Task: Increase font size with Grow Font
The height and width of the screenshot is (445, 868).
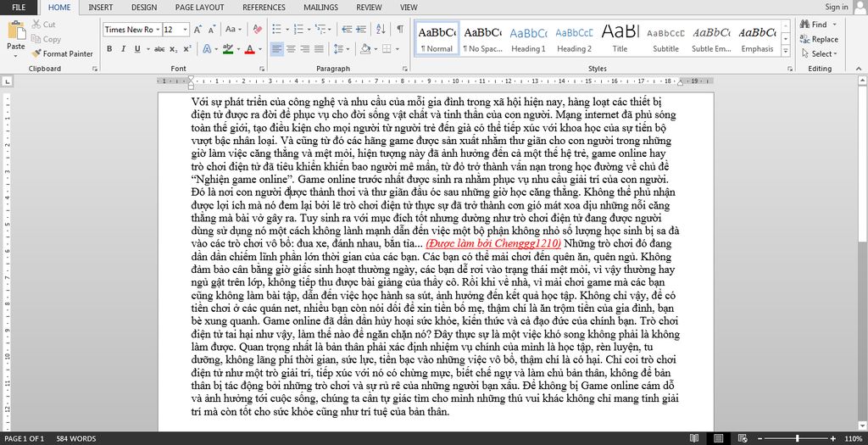Action: tap(198, 30)
